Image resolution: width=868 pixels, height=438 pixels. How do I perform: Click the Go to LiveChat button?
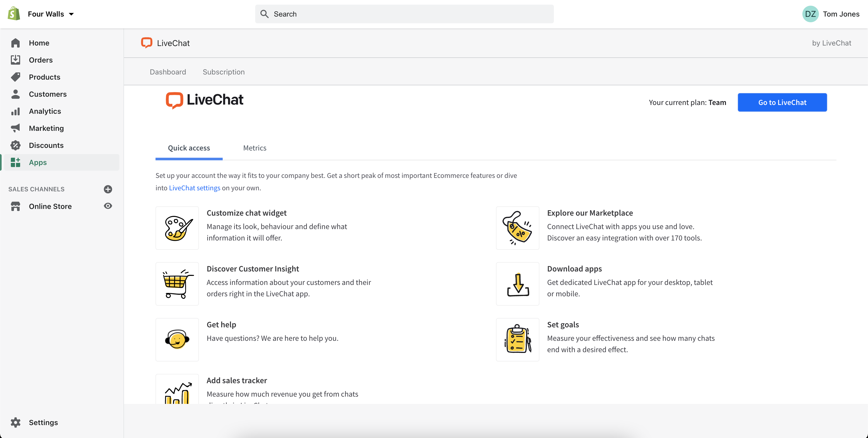782,102
